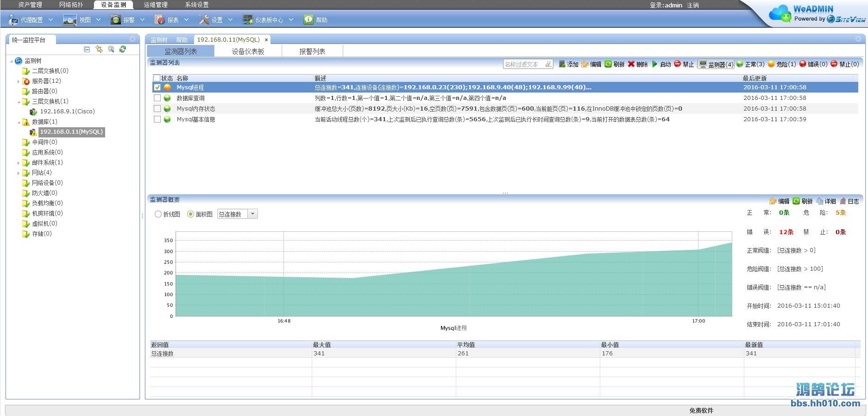This screenshot has height=416, width=868.
Task: Collapse the 三层交换机(1) tree node
Action: tap(19, 101)
